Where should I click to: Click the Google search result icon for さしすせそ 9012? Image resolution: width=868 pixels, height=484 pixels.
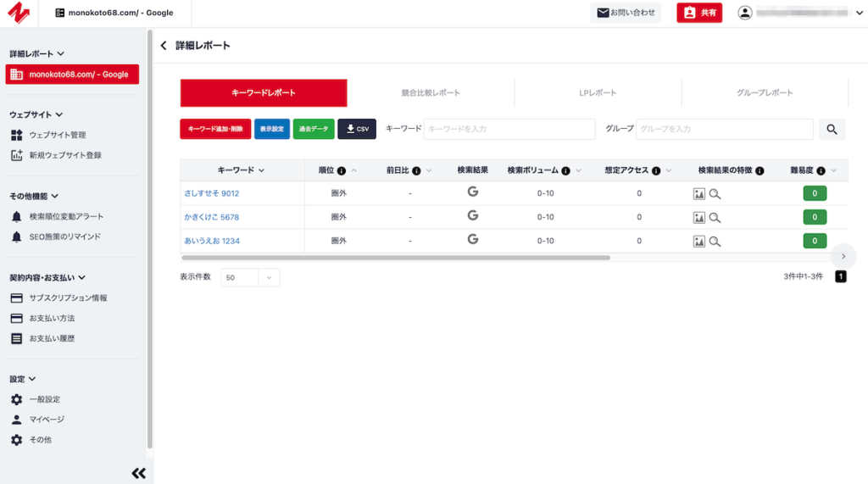pos(472,192)
